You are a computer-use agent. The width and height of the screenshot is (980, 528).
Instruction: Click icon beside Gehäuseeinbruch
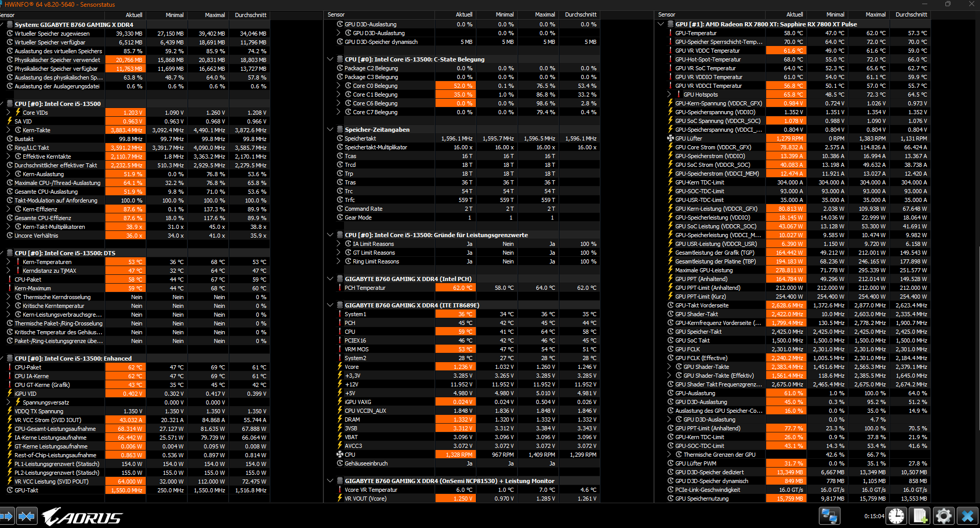click(339, 463)
